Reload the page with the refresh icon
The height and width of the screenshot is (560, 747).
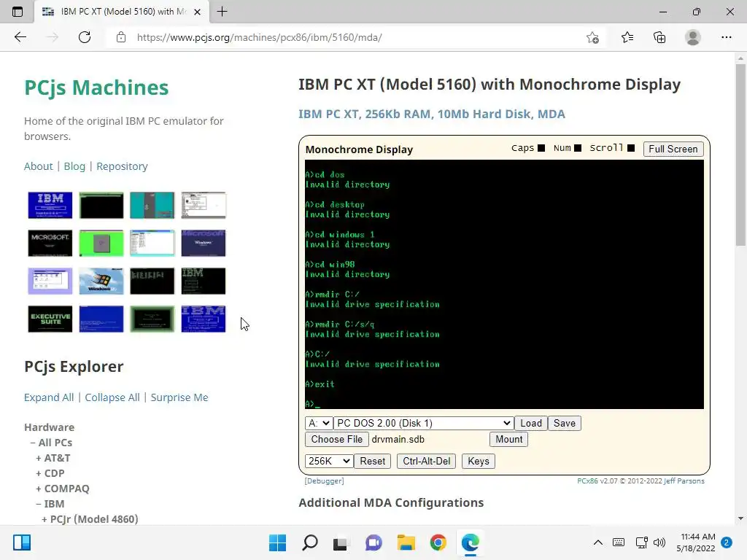tap(85, 37)
